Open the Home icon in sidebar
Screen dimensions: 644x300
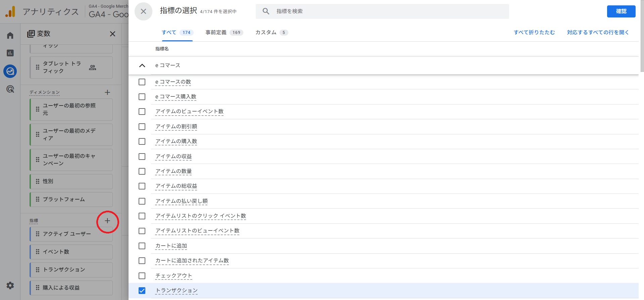click(x=10, y=35)
